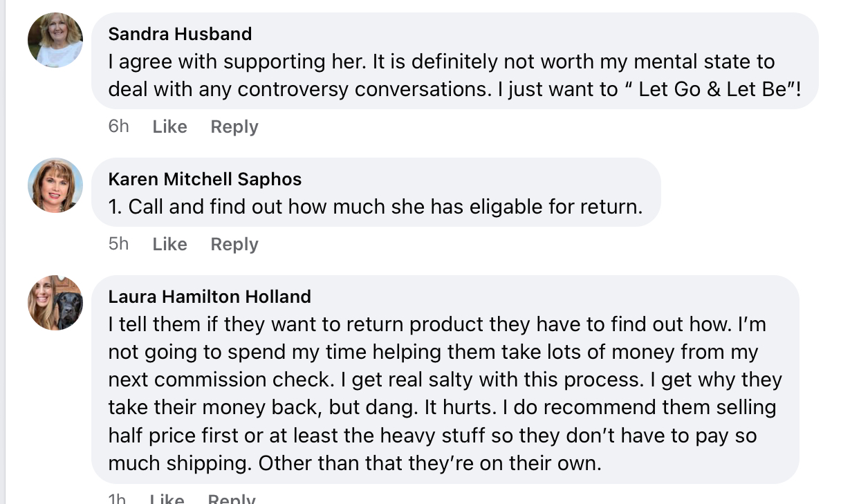Open Laura Hamilton Holland's profile picture
Screen dimensions: 841x504
tap(55, 303)
